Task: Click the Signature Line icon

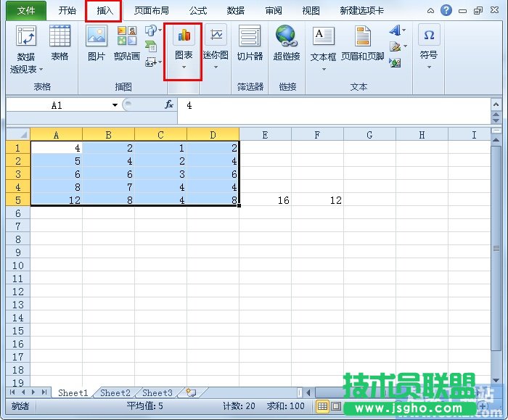Action: (x=395, y=46)
